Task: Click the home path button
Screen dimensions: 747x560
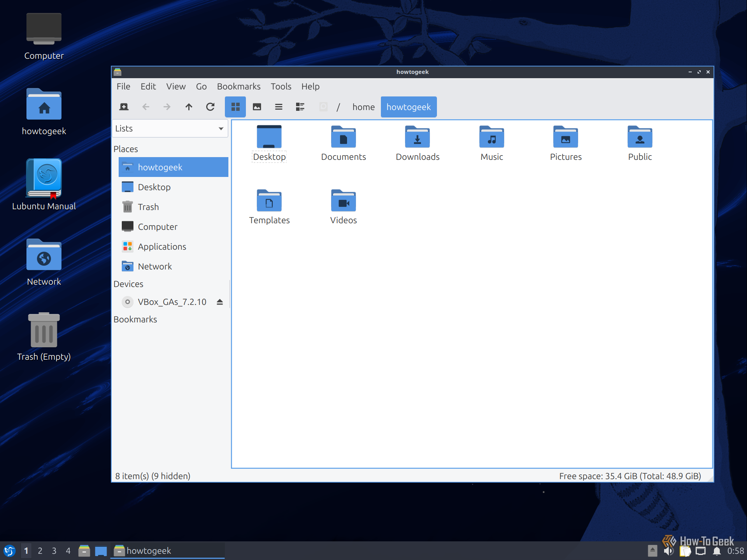Action: pyautogui.click(x=363, y=107)
